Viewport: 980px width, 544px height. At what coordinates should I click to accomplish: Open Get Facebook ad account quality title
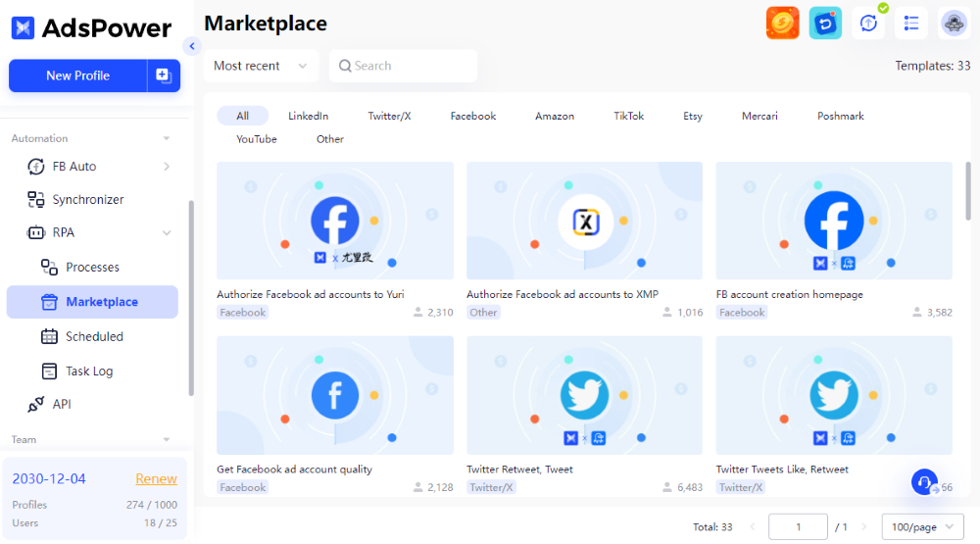pos(294,469)
